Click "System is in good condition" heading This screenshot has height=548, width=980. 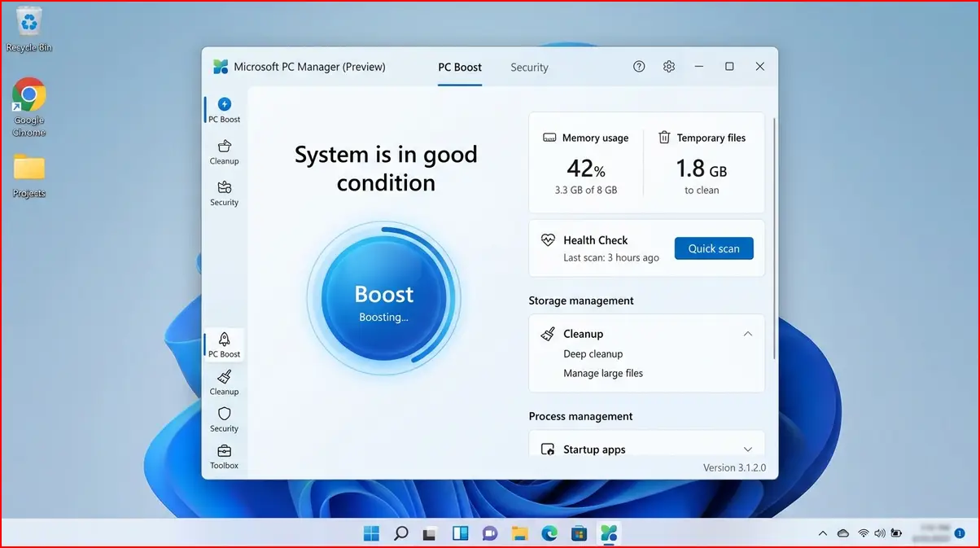tap(386, 169)
